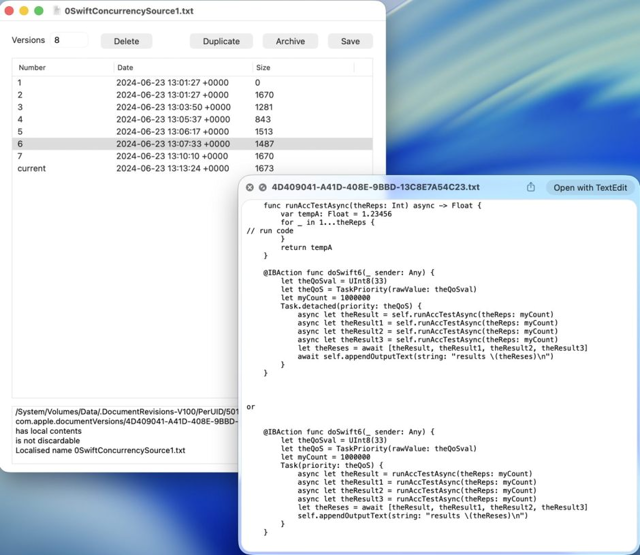Click the Size column header
This screenshot has height=555, width=640.
tap(263, 67)
